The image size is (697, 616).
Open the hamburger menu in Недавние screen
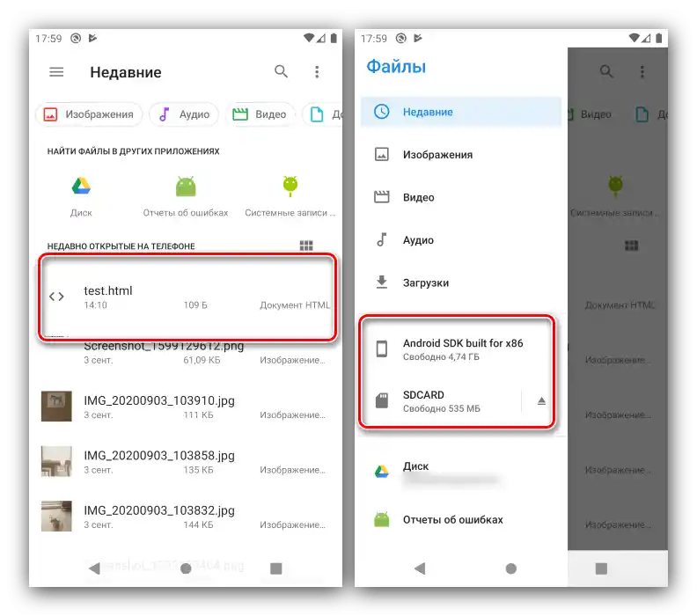(56, 71)
